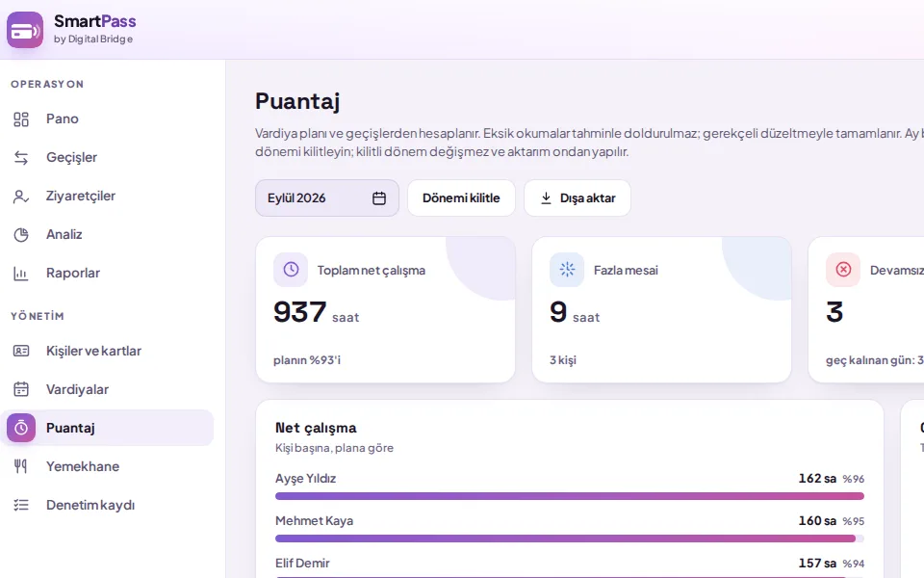Click the 'by Digital Bridge' tagline

tap(93, 39)
